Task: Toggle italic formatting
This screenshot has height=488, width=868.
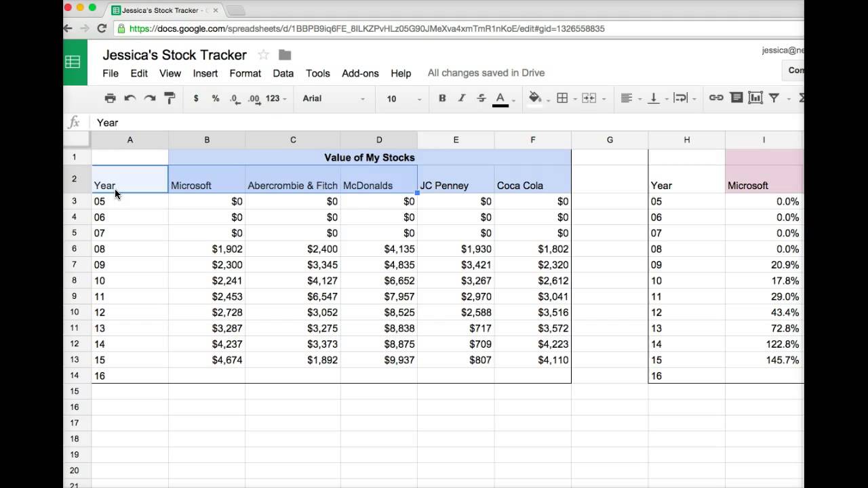Action: [462, 98]
